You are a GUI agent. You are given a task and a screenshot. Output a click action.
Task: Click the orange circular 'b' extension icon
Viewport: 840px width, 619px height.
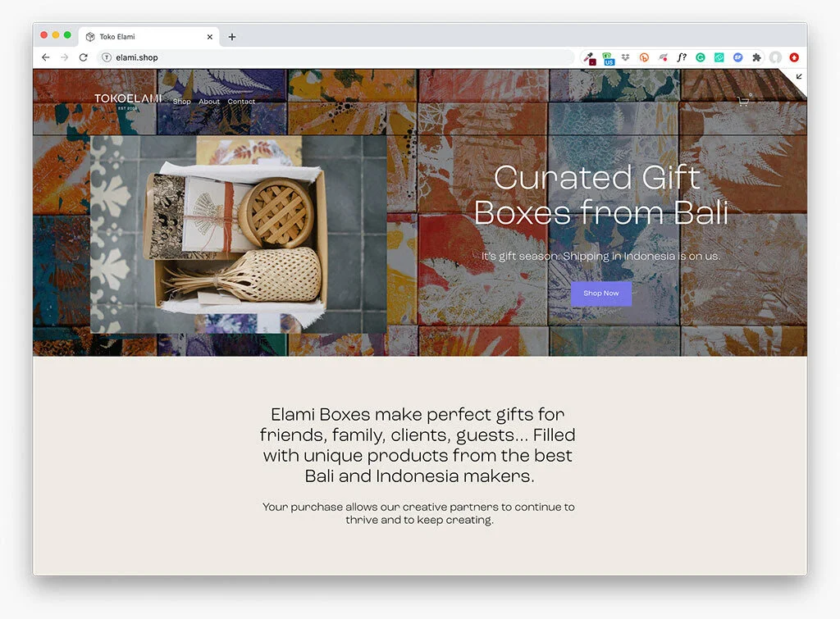point(644,57)
